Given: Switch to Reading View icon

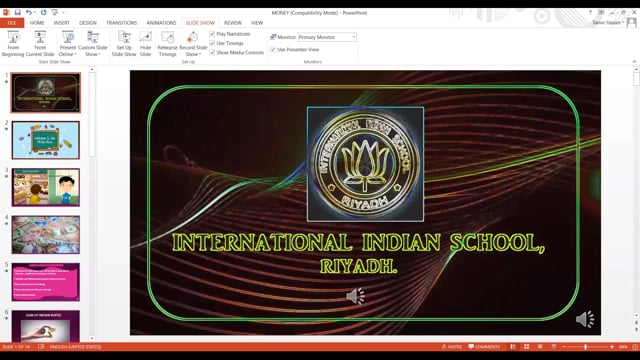Looking at the screenshot, I should point(540,347).
